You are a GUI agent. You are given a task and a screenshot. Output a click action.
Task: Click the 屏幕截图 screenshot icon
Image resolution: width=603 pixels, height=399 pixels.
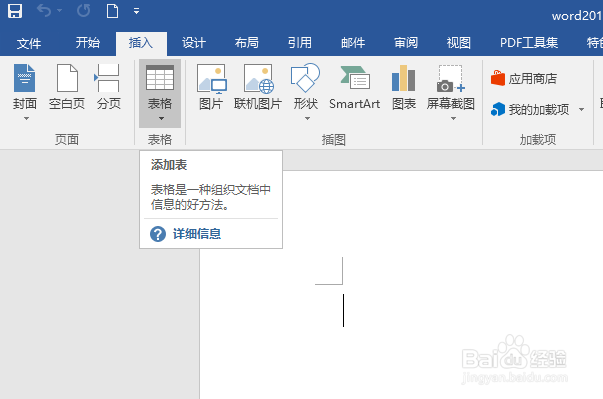451,79
